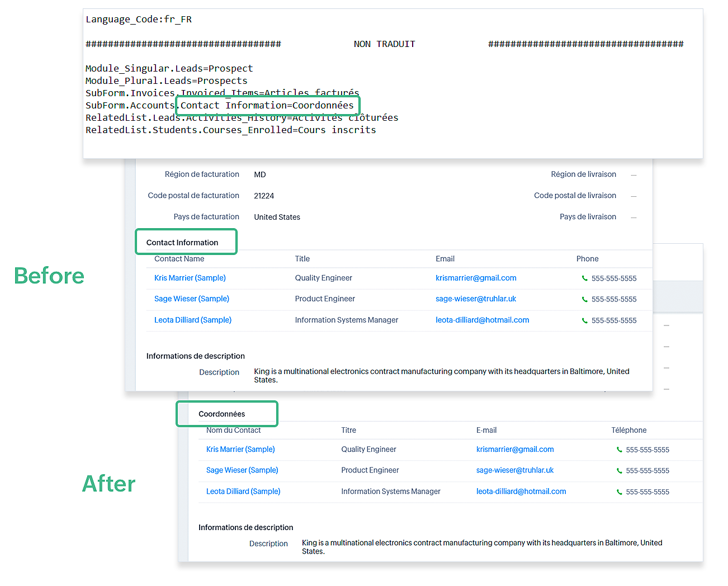Click phone icon for Leota Dilliard under Contact Information
The height and width of the screenshot is (586, 728).
point(585,321)
